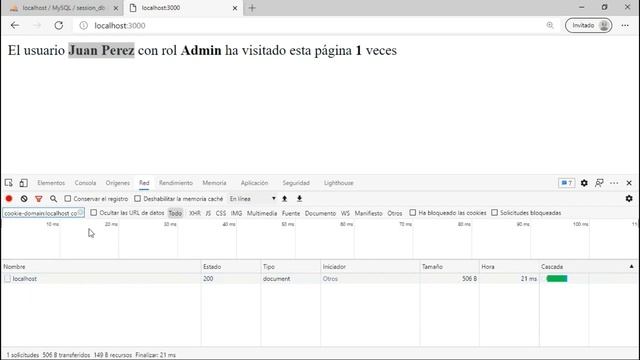Screen dimensions: 640x360
Task: Toggle the Cascada column sort arrow
Action: coord(631,267)
